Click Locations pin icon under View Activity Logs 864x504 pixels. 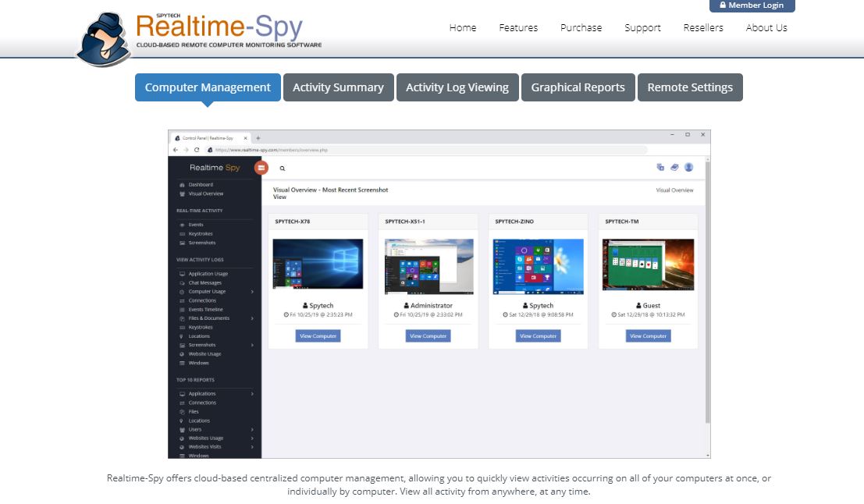coord(181,336)
